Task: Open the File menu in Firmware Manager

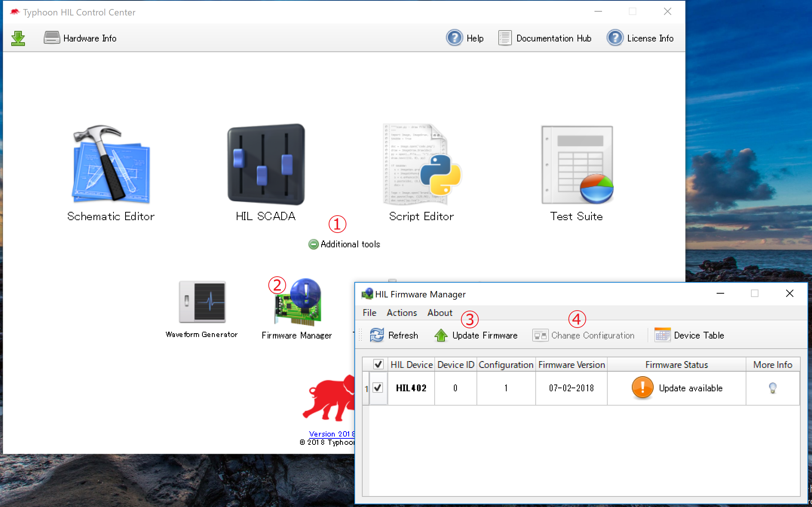Action: click(369, 313)
